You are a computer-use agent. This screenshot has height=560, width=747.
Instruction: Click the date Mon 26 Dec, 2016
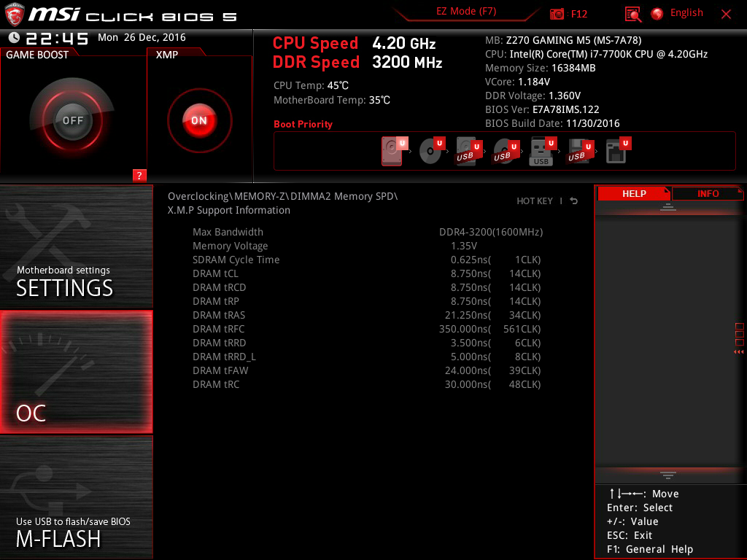pos(142,37)
